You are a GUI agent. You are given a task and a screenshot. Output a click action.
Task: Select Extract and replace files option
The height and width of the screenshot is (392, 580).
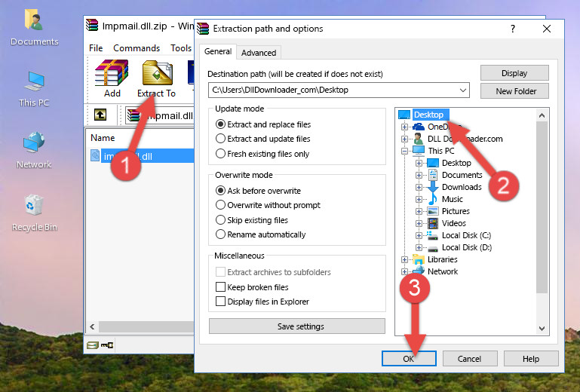263,124
